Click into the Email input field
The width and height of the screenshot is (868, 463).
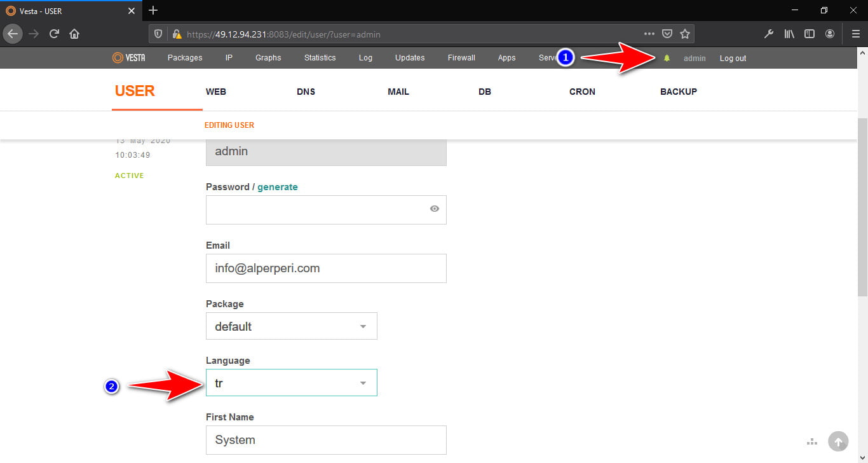(x=326, y=268)
